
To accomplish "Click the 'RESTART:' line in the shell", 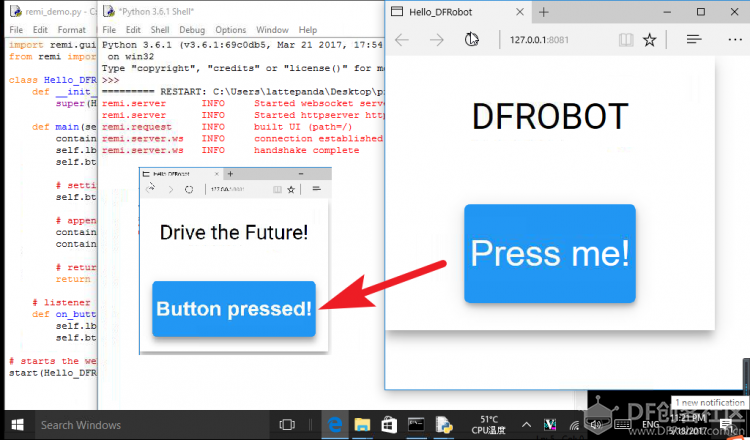I will tap(243, 91).
